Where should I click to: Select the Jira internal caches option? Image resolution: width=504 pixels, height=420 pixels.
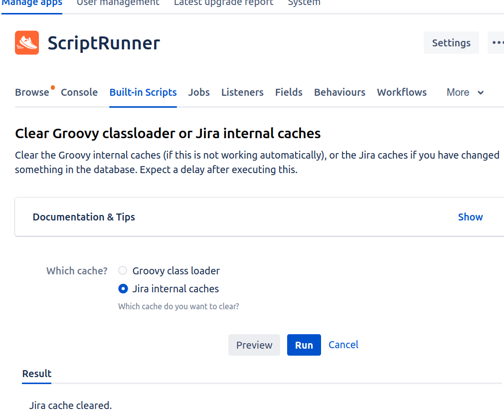pos(123,289)
